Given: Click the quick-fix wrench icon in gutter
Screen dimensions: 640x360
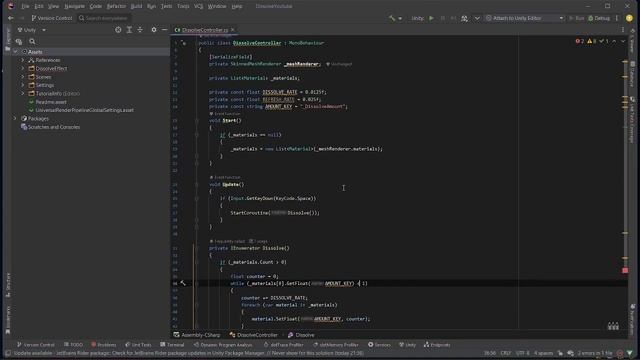Looking at the screenshot, I should (183, 283).
